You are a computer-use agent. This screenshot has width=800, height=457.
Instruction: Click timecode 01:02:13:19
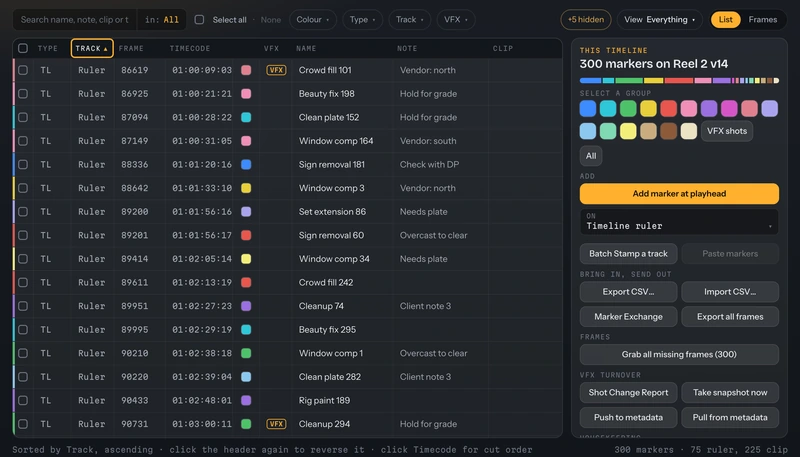click(x=202, y=283)
